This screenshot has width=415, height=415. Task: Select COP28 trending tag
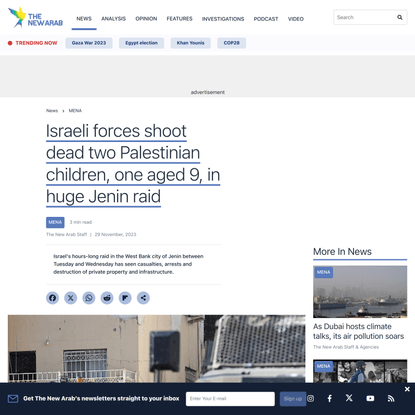pyautogui.click(x=232, y=43)
